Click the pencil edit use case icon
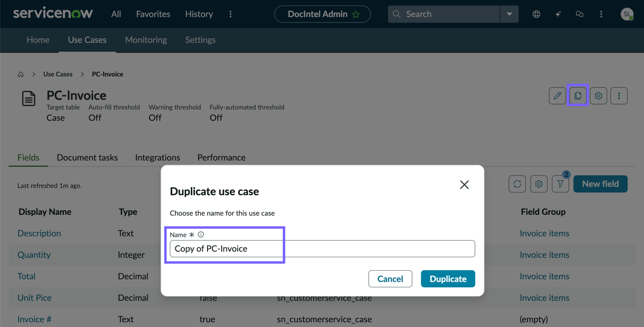Screen dimensions: 644x327 click(x=558, y=96)
